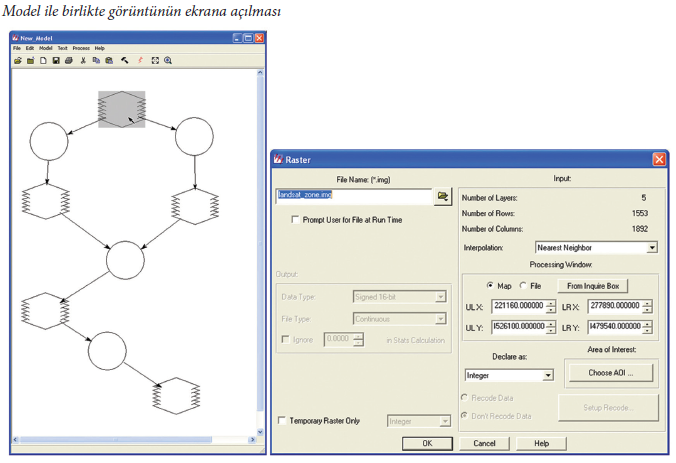Viewport: 676px width, 463px height.
Task: Open the Process menu
Action: pyautogui.click(x=81, y=48)
